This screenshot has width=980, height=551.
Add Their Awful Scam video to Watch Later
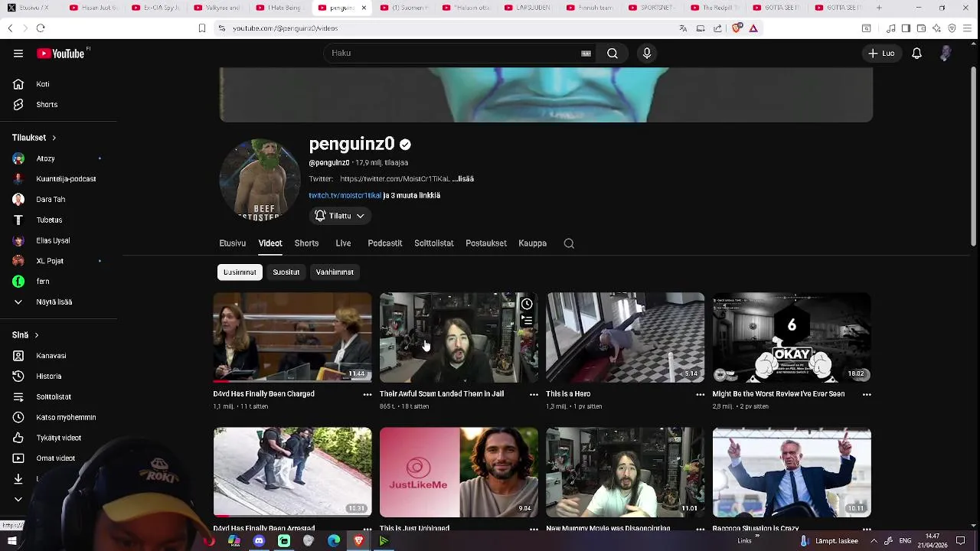pyautogui.click(x=527, y=305)
